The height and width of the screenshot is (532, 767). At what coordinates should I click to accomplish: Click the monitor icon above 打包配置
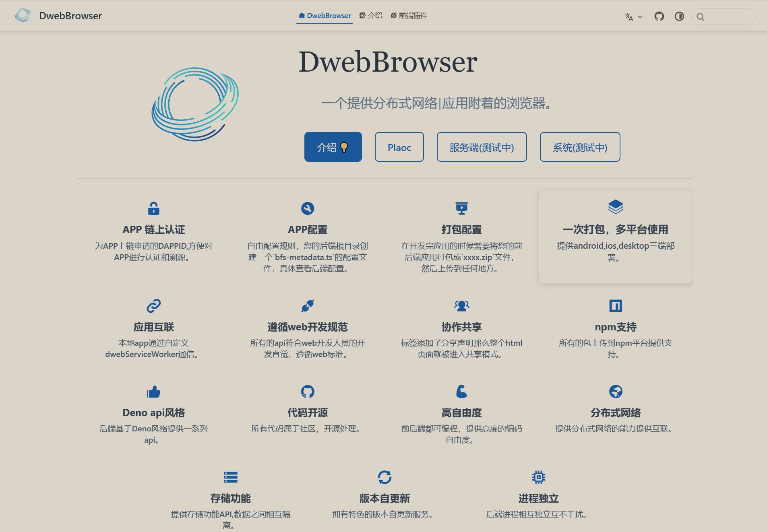[x=461, y=208]
